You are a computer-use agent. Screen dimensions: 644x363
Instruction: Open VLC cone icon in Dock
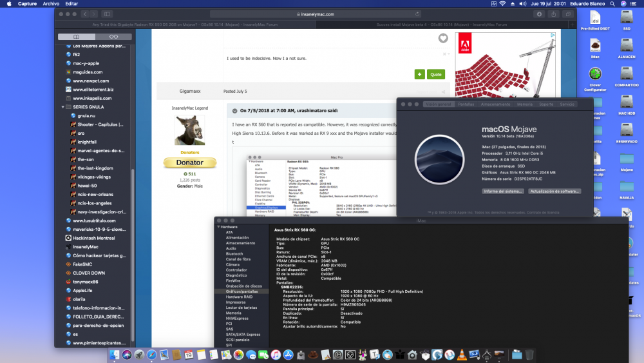[x=462, y=355]
